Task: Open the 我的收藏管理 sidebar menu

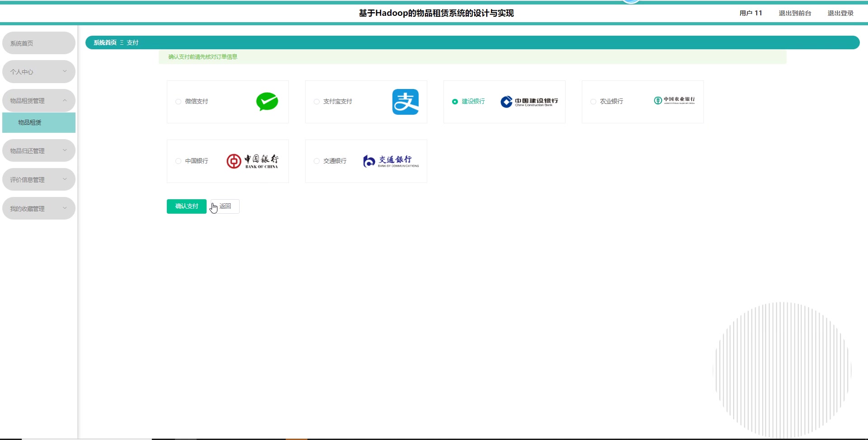Action: pos(39,209)
